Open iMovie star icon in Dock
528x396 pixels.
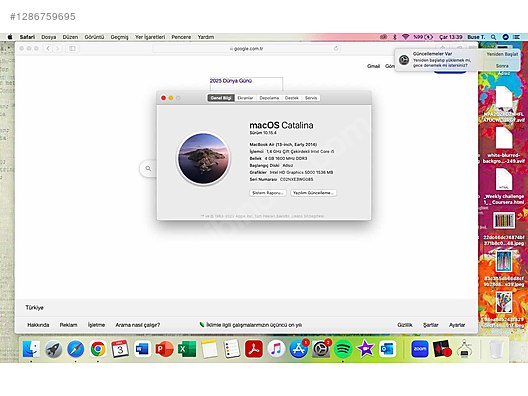(365, 349)
